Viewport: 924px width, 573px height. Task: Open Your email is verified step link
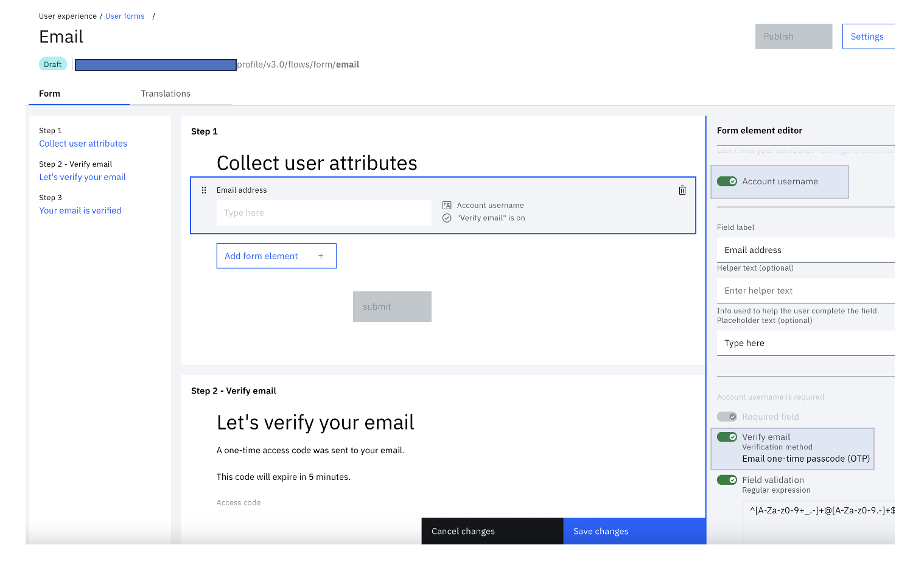[80, 210]
